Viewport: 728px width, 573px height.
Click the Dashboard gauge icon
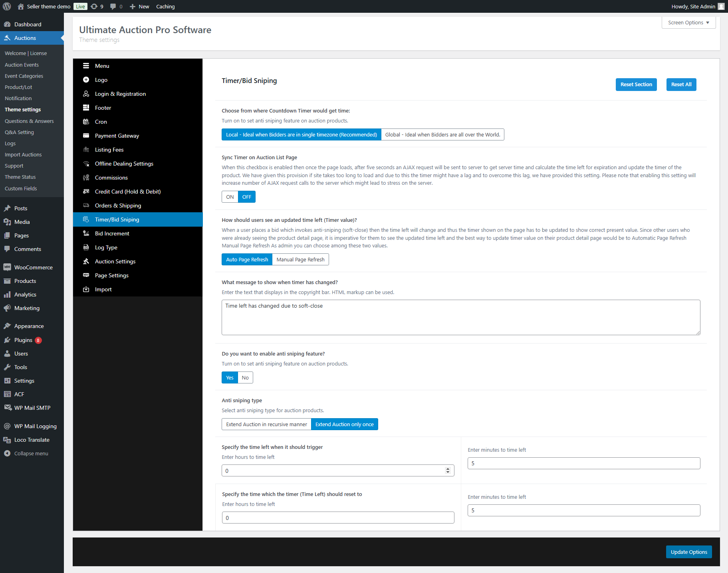click(x=7, y=24)
